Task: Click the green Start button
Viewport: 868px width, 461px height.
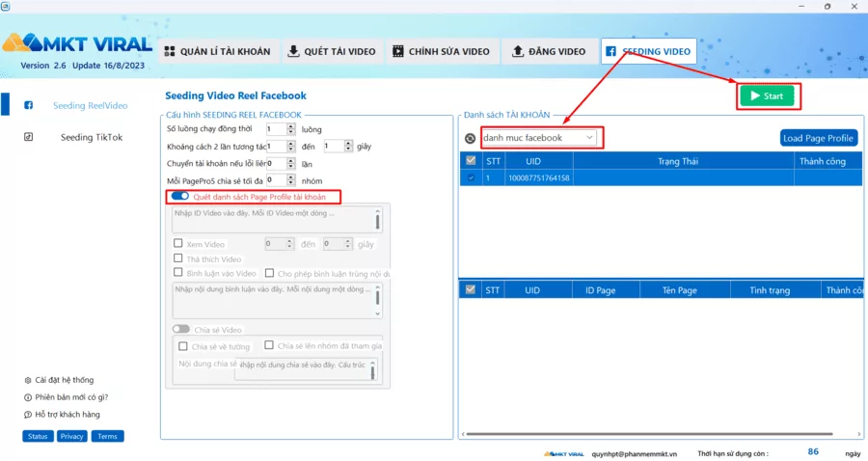Action: coord(768,95)
